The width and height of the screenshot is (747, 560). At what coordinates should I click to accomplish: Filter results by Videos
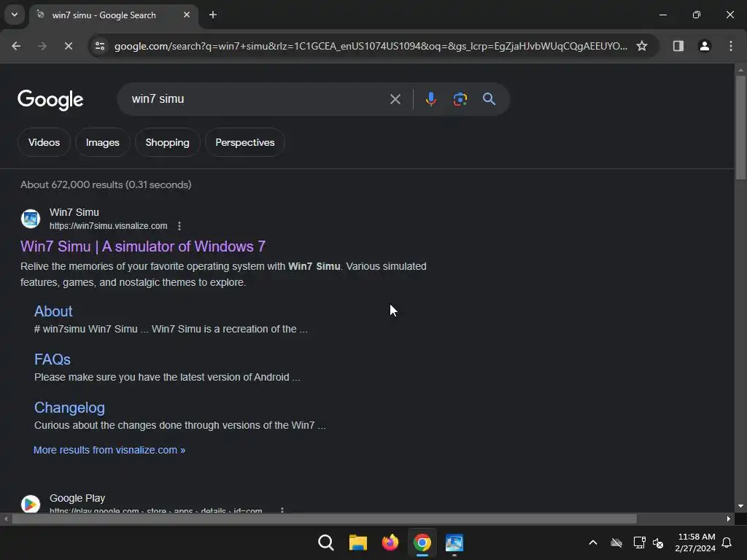click(44, 142)
